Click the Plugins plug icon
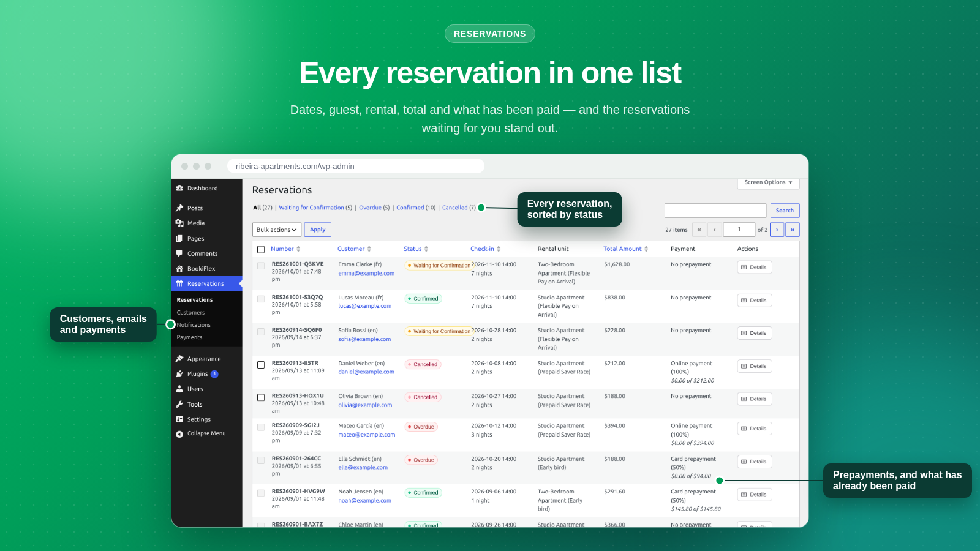The image size is (980, 551). click(x=179, y=374)
